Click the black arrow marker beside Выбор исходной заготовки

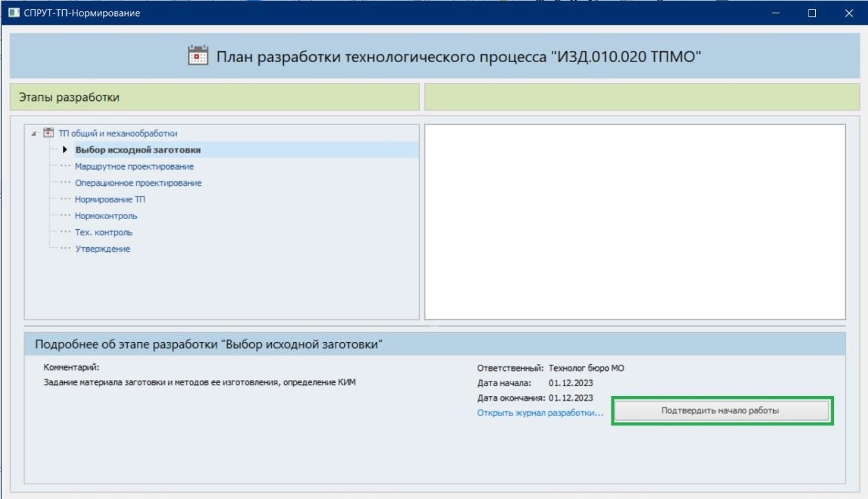(65, 150)
